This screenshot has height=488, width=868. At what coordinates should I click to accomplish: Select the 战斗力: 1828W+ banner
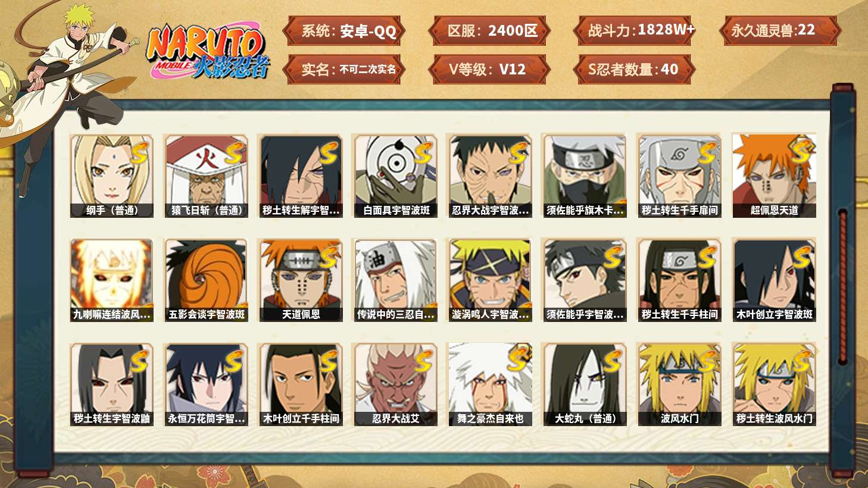coord(634,31)
